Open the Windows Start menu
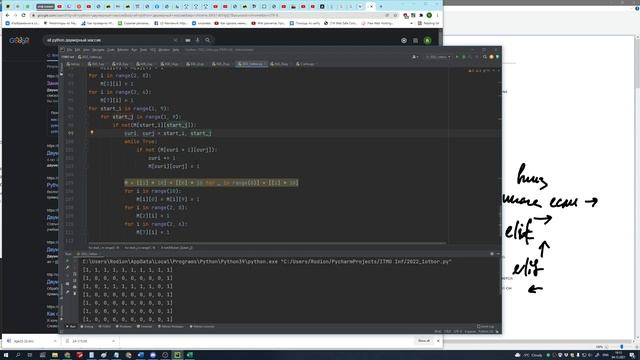 point(6,355)
